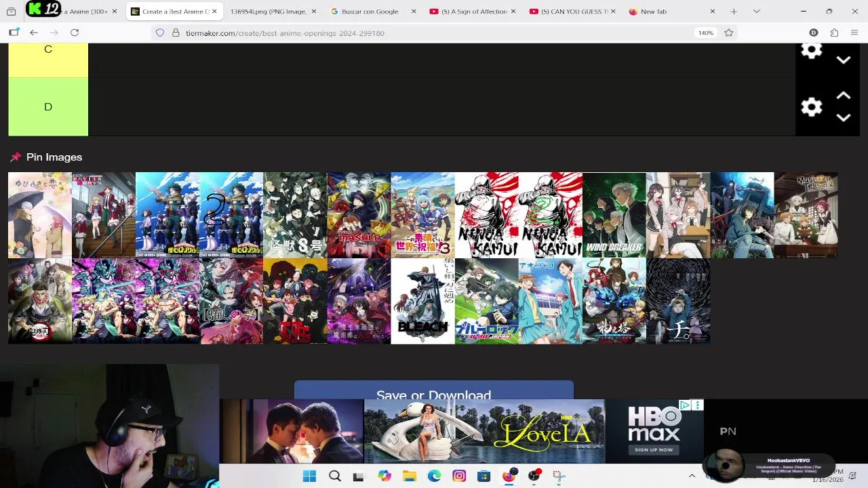Click the tracking protection shield icon
The height and width of the screenshot is (488, 868).
point(160,33)
